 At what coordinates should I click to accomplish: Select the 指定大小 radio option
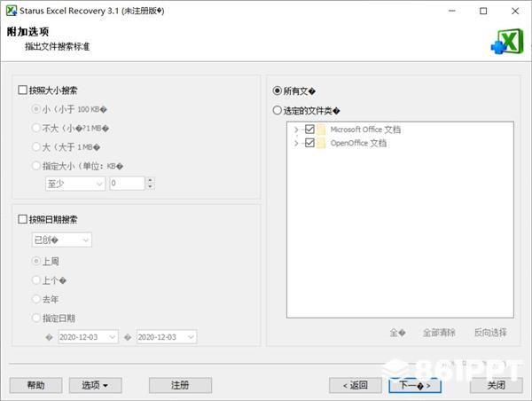click(x=36, y=166)
